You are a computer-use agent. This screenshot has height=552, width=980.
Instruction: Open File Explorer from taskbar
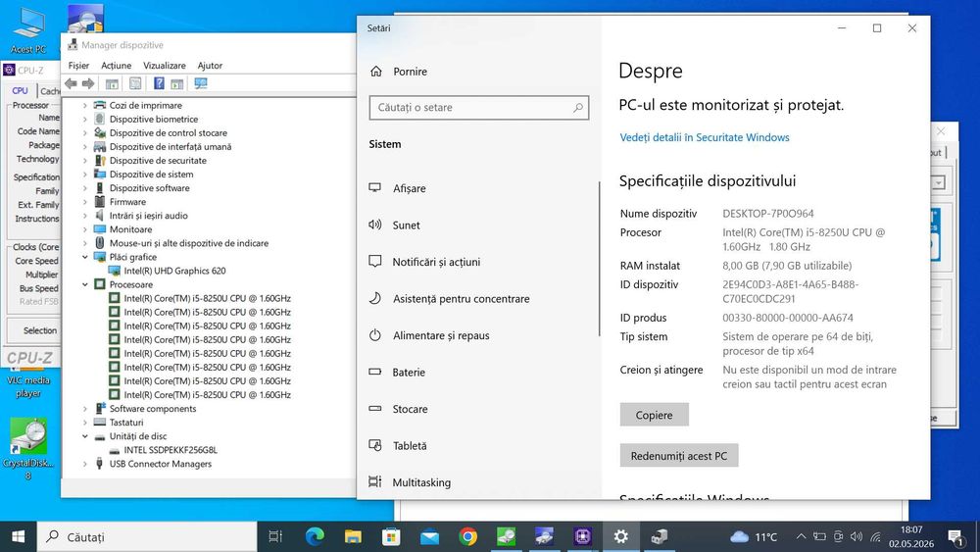pyautogui.click(x=353, y=536)
